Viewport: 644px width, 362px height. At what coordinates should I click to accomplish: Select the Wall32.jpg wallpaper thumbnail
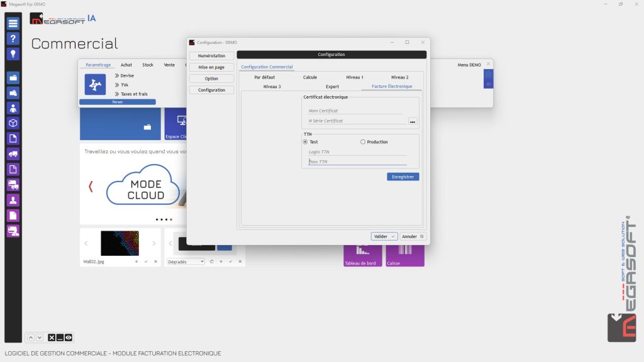[x=120, y=243]
